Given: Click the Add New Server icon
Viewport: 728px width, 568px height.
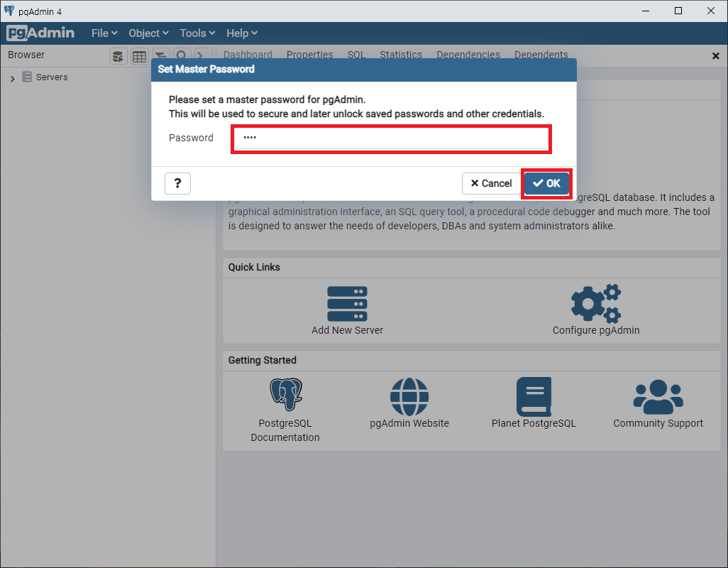Looking at the screenshot, I should 347,304.
